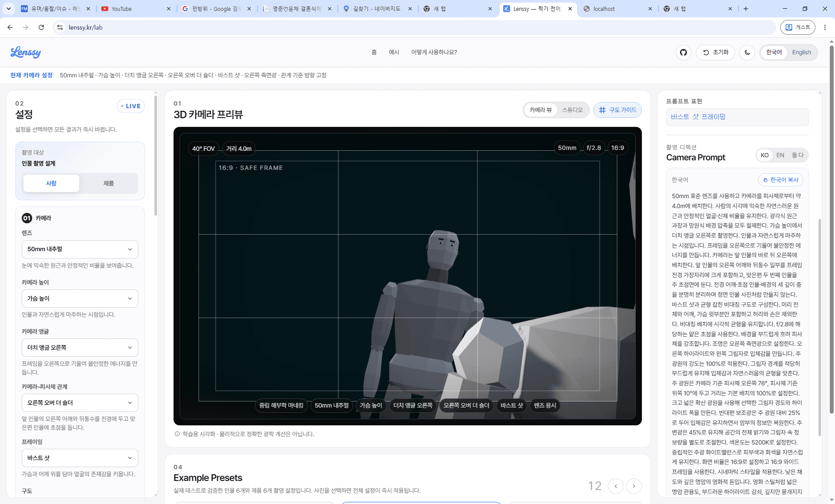Open the 카메라 높이 가슴 높이 dropdown
Image resolution: width=835 pixels, height=504 pixels.
80,298
